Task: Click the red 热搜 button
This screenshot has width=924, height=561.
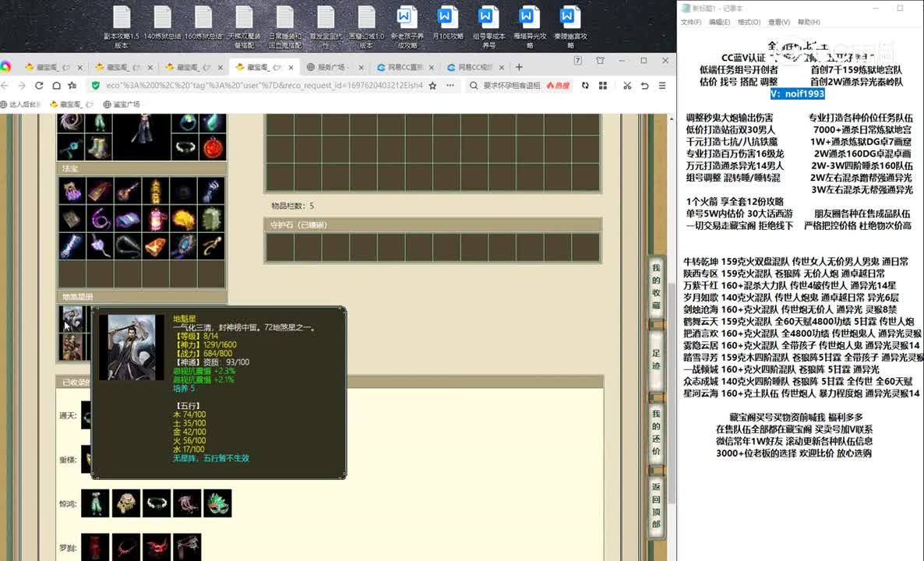Action: pyautogui.click(x=558, y=86)
